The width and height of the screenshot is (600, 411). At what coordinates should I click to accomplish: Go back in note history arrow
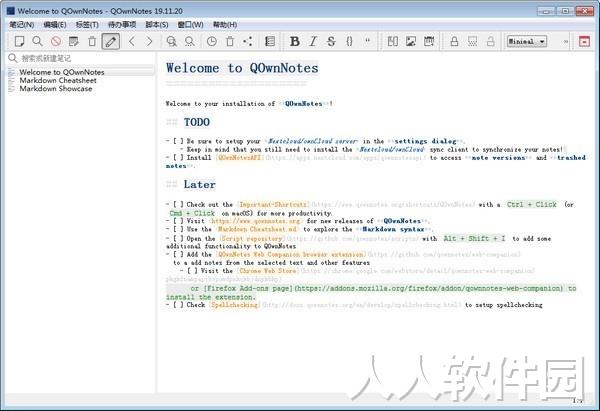[x=132, y=41]
